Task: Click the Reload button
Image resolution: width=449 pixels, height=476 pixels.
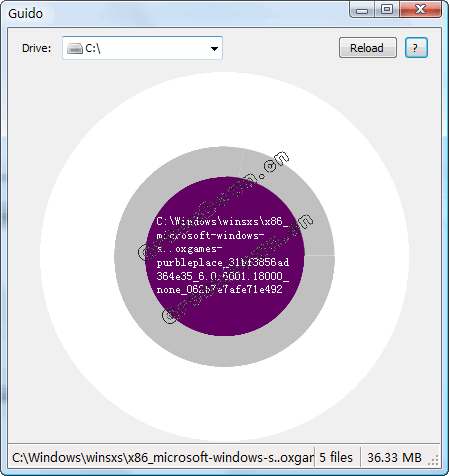Action: pyautogui.click(x=368, y=48)
